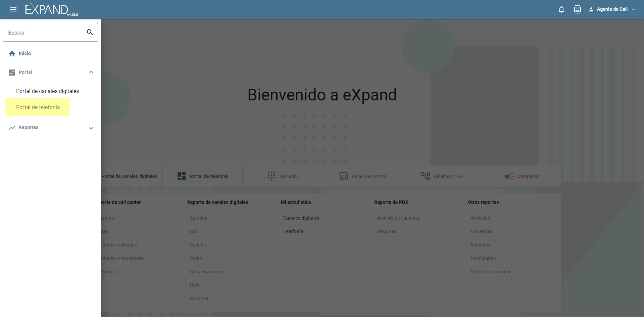Select Portal in the sidebar menu
This screenshot has height=317, width=644.
coord(25,72)
